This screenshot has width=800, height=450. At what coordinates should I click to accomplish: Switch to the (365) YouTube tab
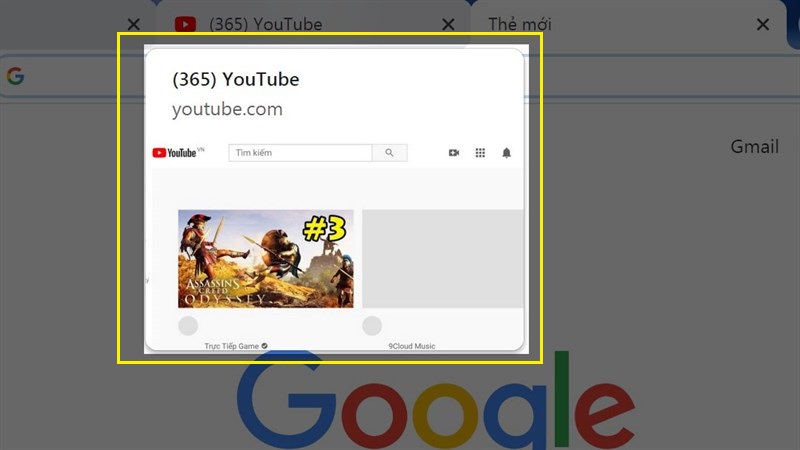tap(312, 24)
